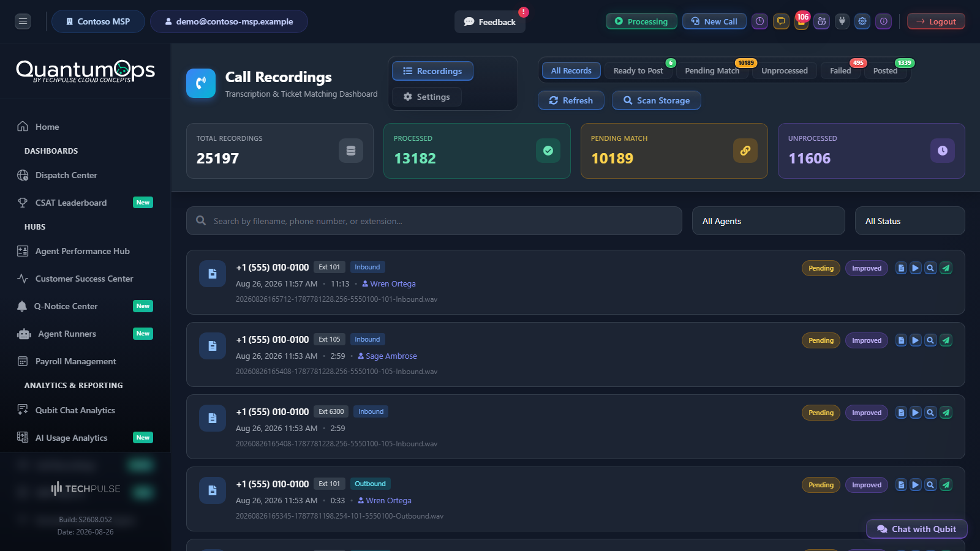Click the magnifier icon on the Ext 105 recording
The width and height of the screenshot is (980, 551).
pos(930,340)
